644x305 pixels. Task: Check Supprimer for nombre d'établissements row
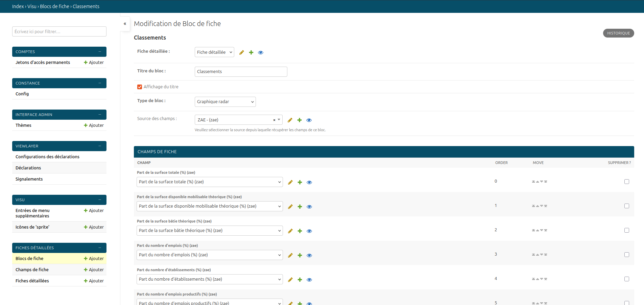pos(627,279)
